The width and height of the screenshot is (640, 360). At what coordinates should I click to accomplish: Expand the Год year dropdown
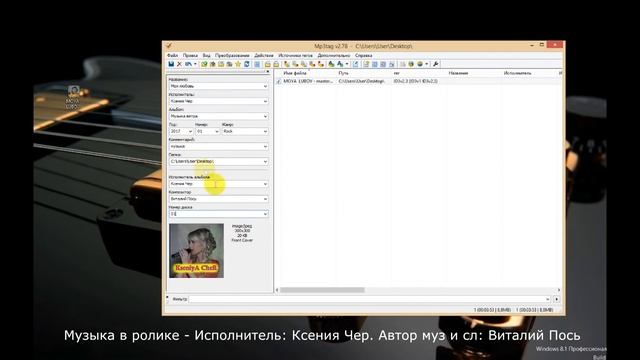pyautogui.click(x=190, y=131)
